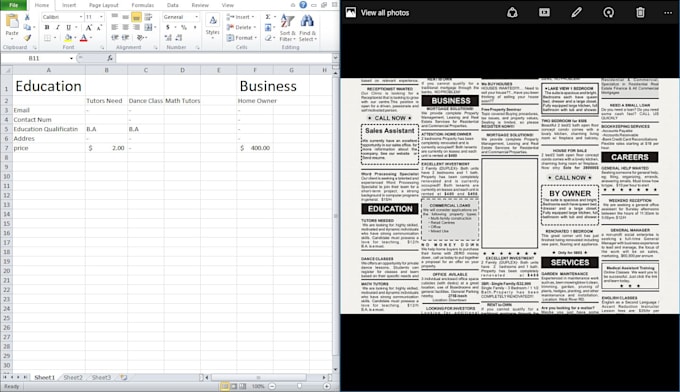Click Decrease Decimal icon
The height and width of the screenshot is (392, 680).
pos(179,38)
